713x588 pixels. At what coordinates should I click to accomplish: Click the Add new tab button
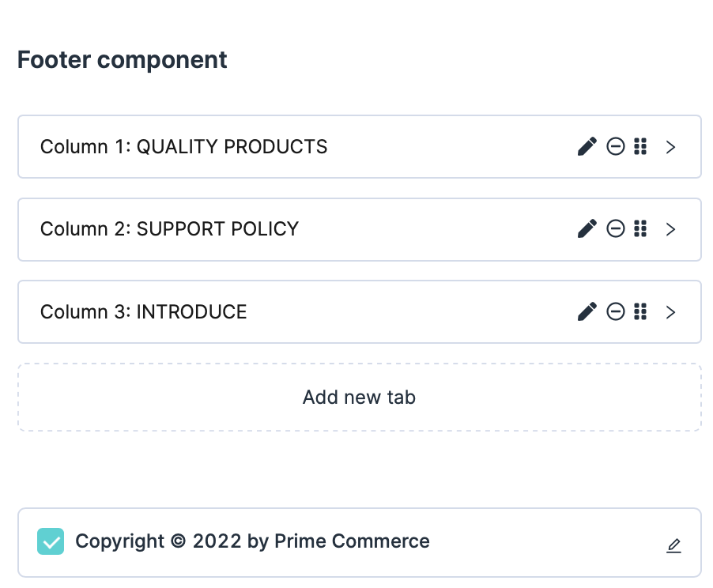(x=359, y=397)
